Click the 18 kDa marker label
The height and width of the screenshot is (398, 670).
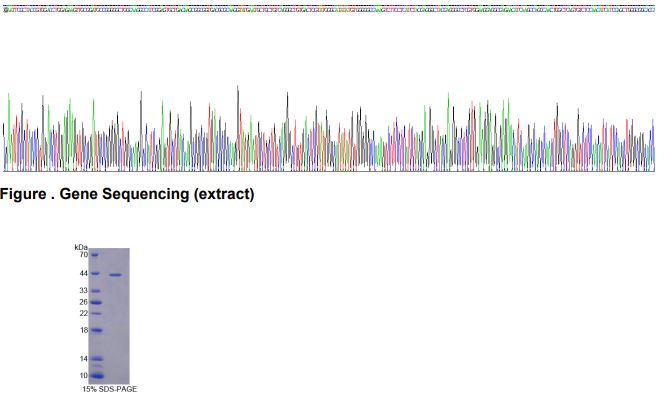coord(83,330)
